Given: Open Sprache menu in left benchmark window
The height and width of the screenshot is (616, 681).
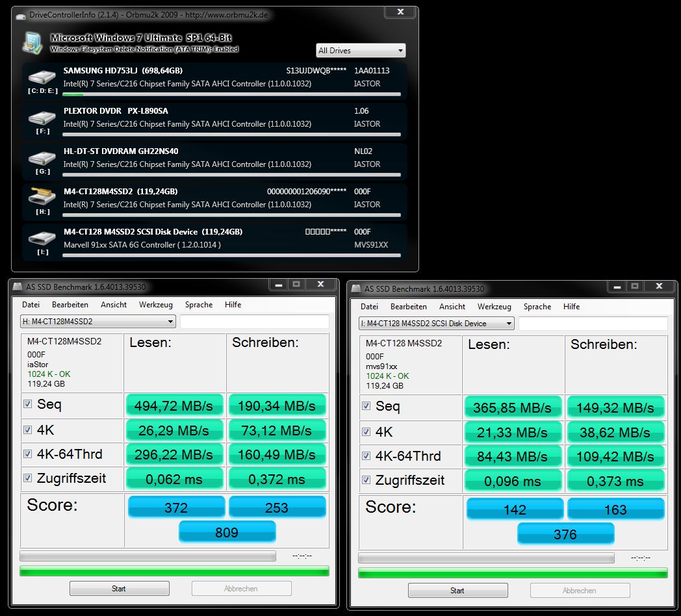Looking at the screenshot, I should tap(198, 305).
